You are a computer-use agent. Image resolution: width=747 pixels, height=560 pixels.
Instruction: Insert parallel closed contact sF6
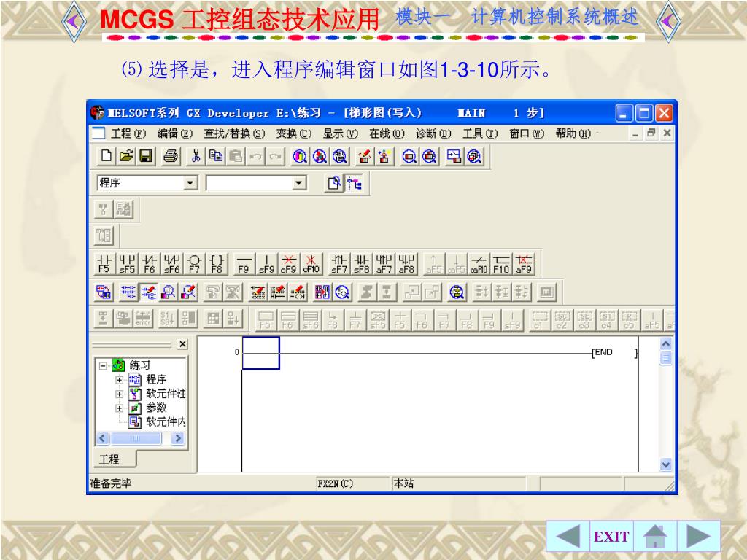click(172, 264)
